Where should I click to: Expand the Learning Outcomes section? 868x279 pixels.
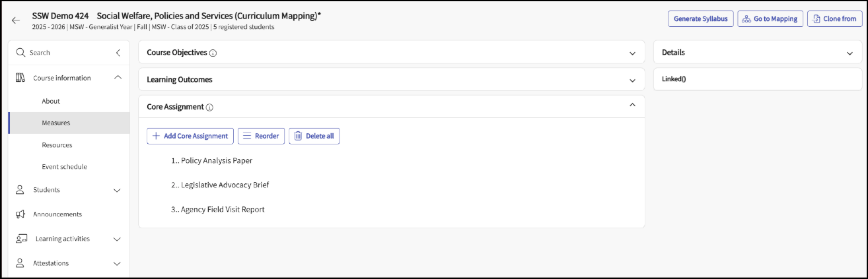coord(633,80)
